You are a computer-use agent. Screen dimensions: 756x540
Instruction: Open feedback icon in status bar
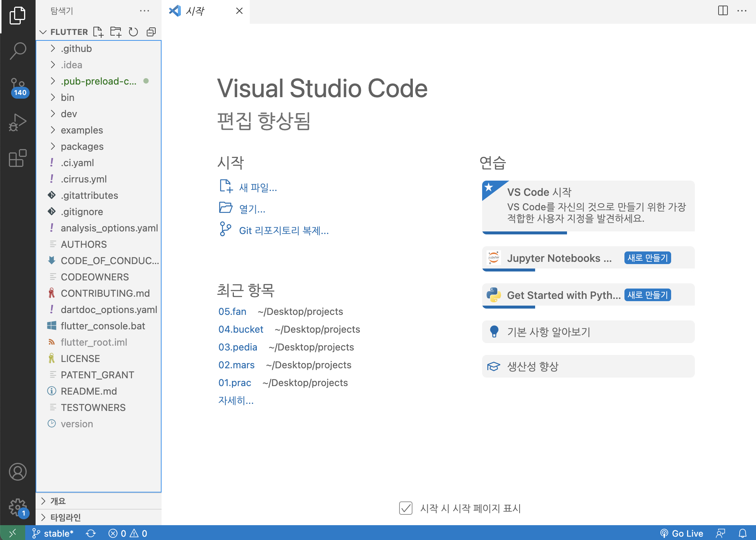[x=720, y=533]
